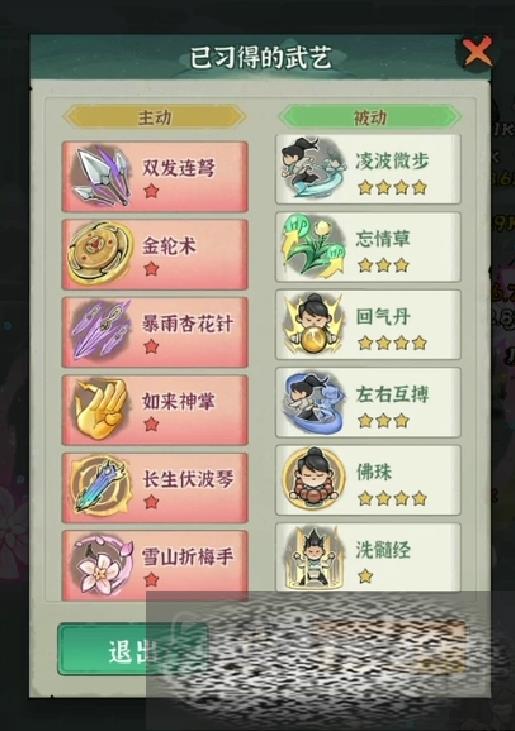Open the 凌波微步 skill name entry
The image size is (515, 731).
click(391, 160)
